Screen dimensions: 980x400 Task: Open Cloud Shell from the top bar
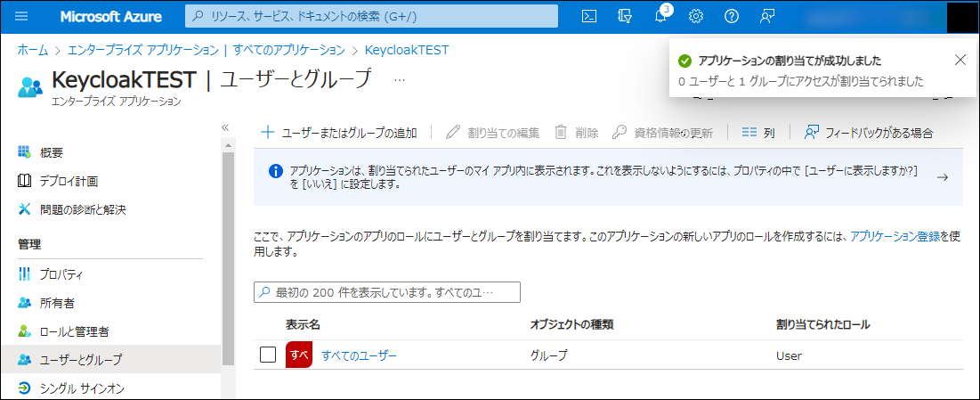[x=588, y=16]
